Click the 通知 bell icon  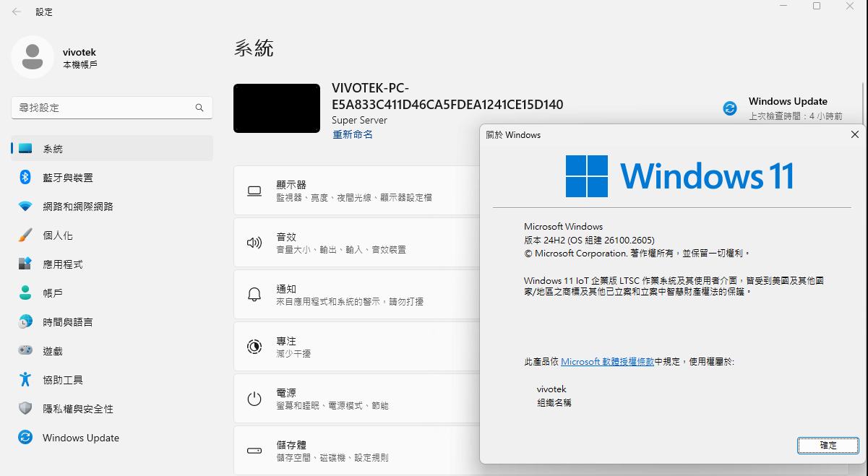[254, 295]
